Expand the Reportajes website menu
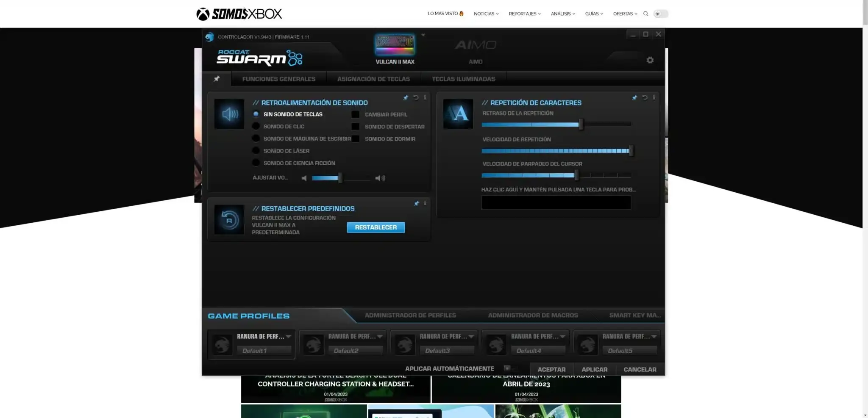868x418 pixels. pos(525,14)
